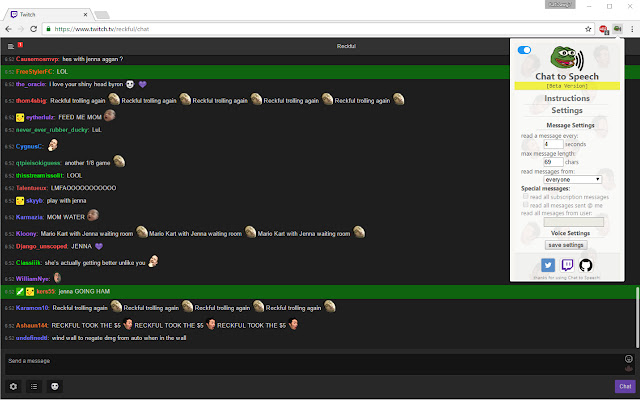Bookmark this page with the star icon
The height and width of the screenshot is (400, 640).
tap(588, 29)
